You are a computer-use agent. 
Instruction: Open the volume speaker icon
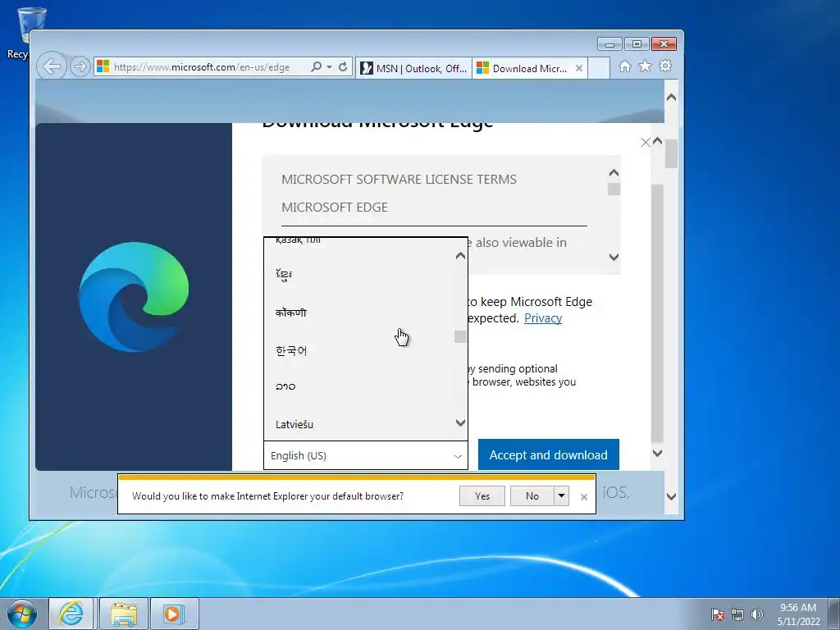[x=756, y=614]
